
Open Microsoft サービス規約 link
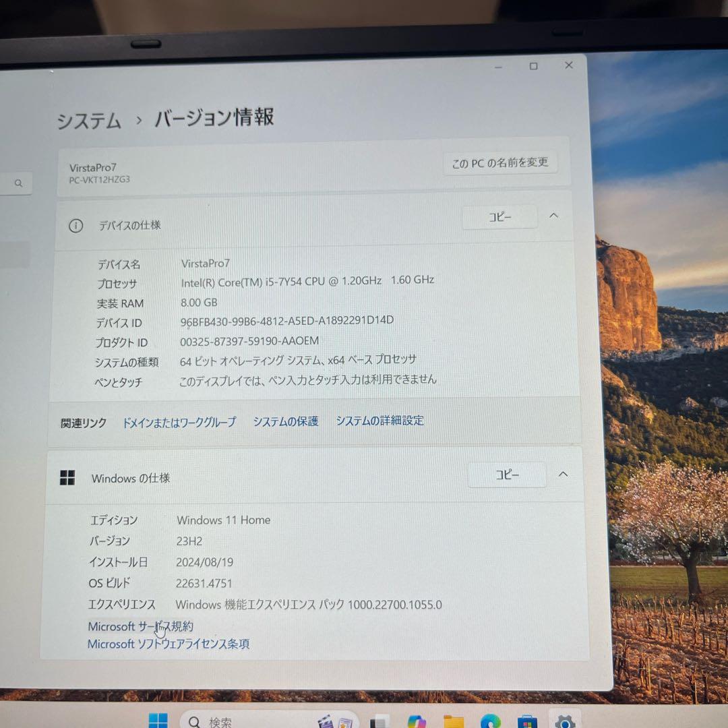(140, 626)
